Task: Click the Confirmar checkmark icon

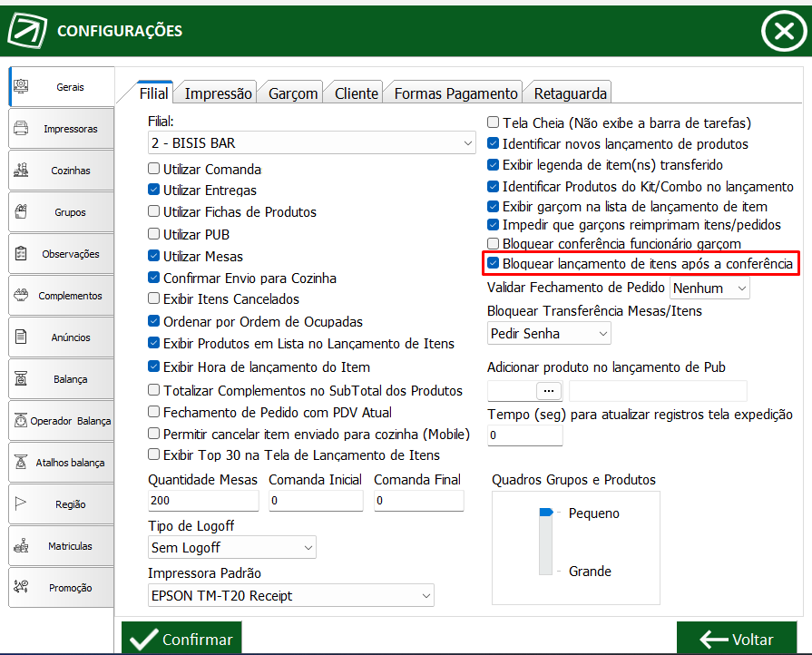Action: 143,639
